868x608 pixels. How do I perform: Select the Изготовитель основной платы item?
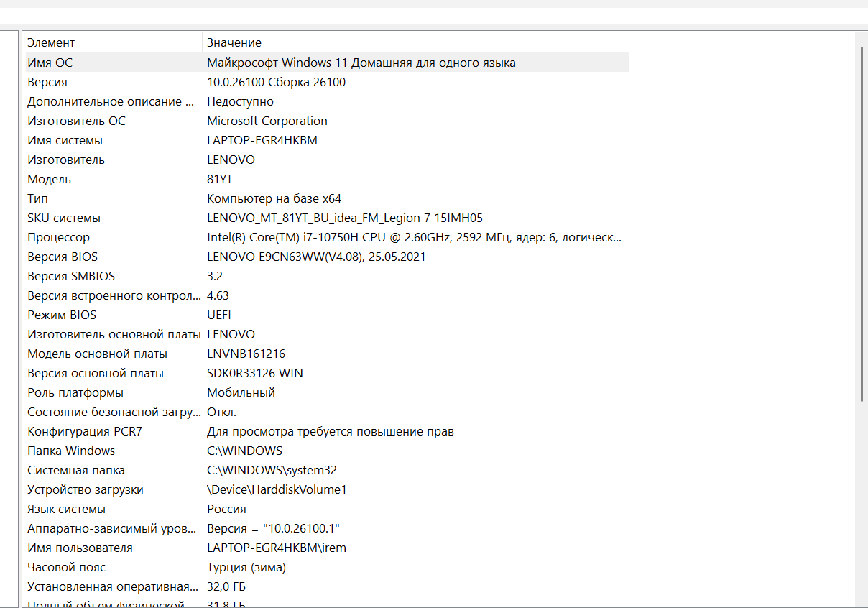114,334
